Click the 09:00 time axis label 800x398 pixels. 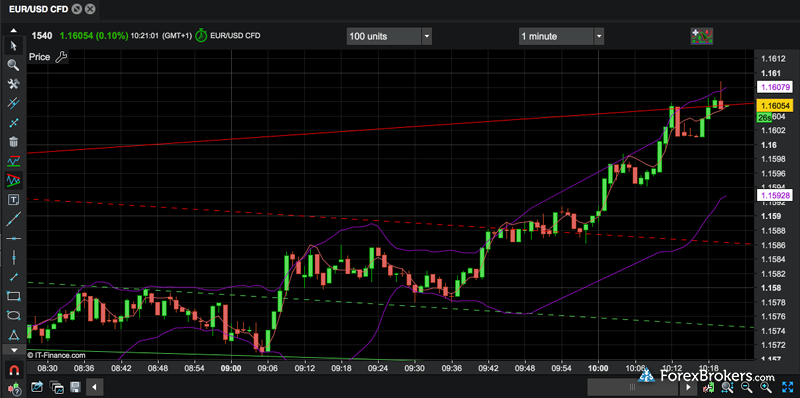click(231, 367)
